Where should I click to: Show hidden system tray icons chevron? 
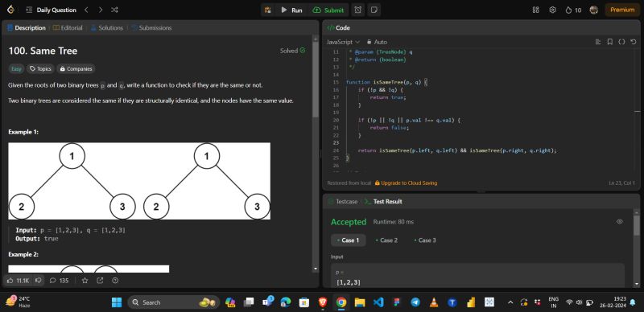[x=510, y=302]
